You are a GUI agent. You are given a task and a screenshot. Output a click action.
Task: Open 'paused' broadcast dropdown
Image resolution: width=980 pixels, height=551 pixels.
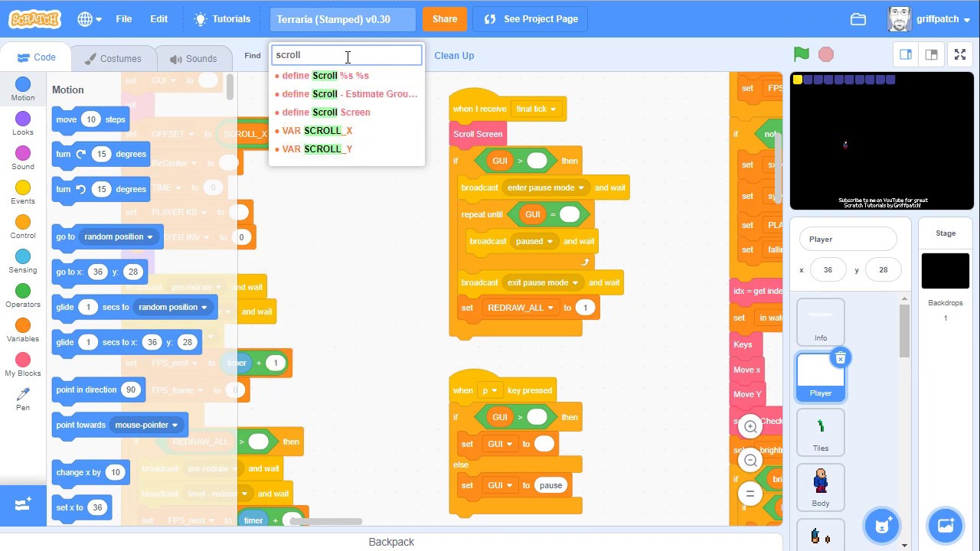534,241
